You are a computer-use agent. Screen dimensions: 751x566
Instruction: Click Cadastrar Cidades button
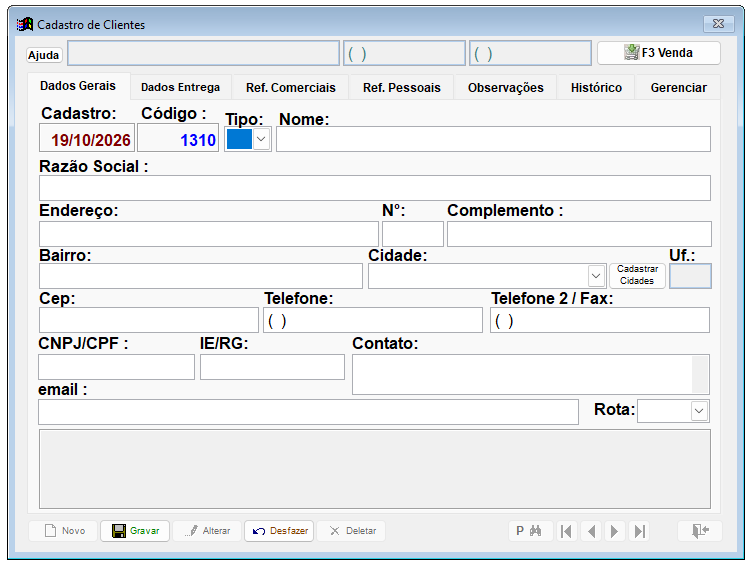pyautogui.click(x=637, y=275)
